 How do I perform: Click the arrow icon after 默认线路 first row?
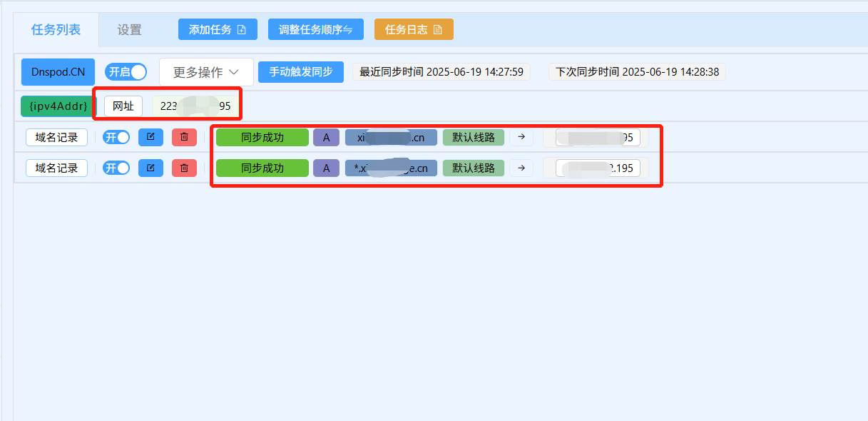pyautogui.click(x=521, y=137)
